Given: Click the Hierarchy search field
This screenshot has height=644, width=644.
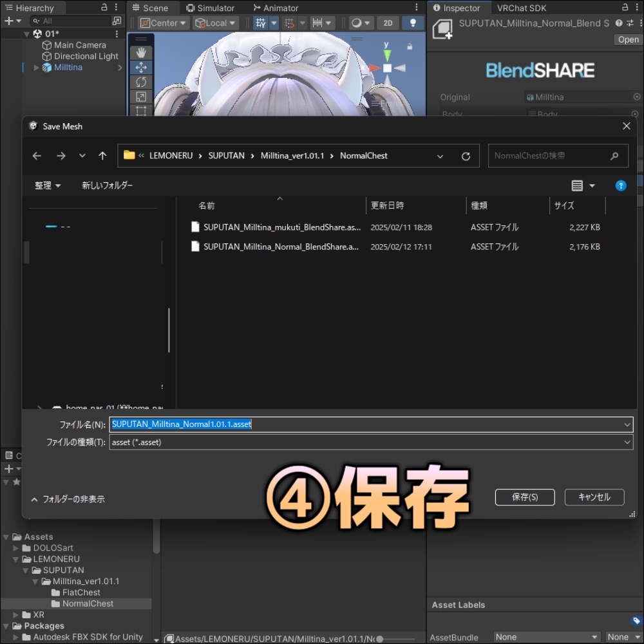Looking at the screenshot, I should coord(71,21).
